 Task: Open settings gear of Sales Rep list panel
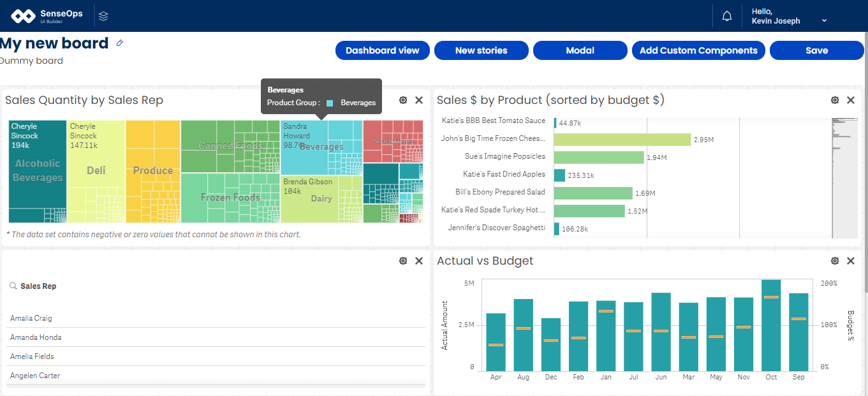pos(403,261)
